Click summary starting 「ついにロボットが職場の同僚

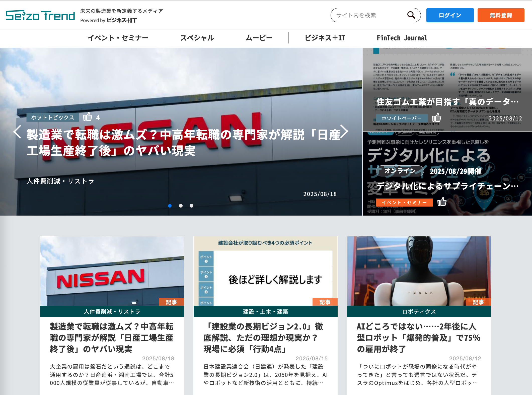click(x=417, y=375)
